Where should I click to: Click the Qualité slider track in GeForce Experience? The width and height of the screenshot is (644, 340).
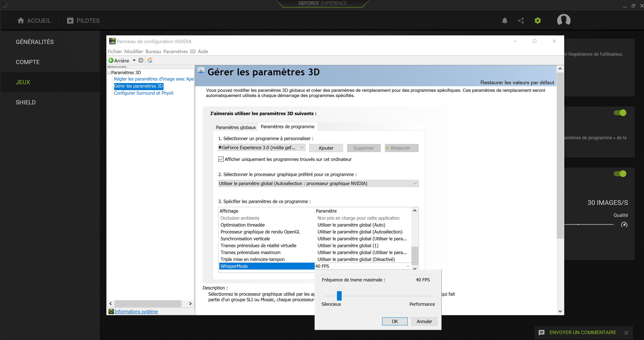[x=589, y=224]
